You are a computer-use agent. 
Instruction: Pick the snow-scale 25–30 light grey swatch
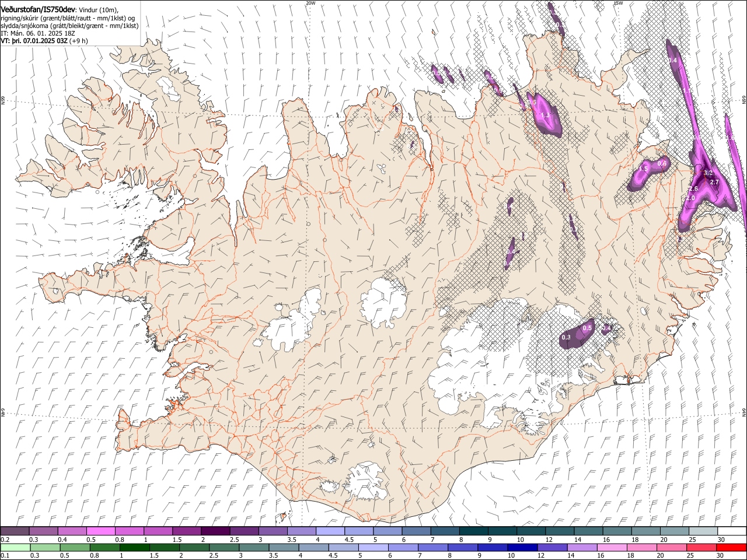703,531
